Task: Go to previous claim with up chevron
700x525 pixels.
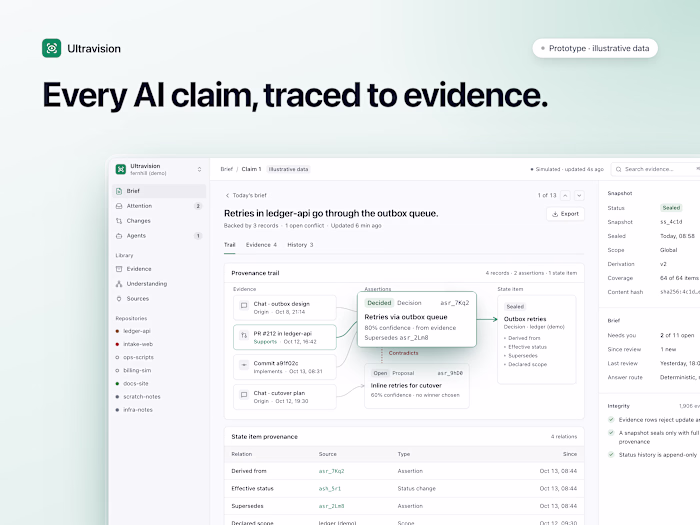Action: point(565,196)
